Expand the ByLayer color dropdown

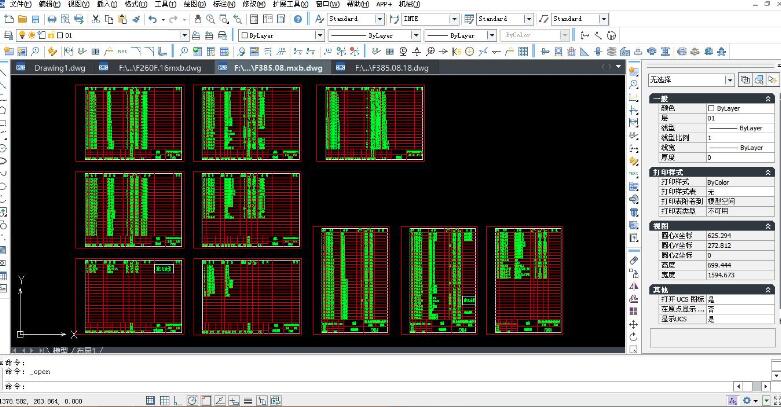[x=318, y=35]
